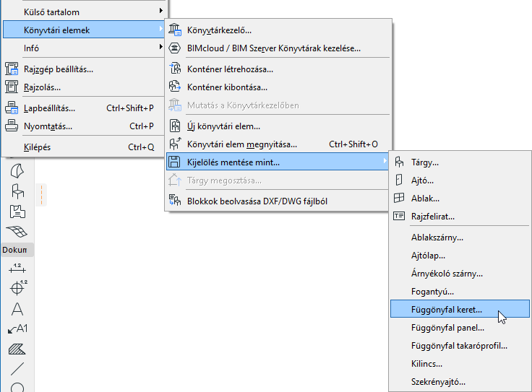Click the Kijelölés mentése mint floppy icon
532x392 pixels.
[x=174, y=162]
